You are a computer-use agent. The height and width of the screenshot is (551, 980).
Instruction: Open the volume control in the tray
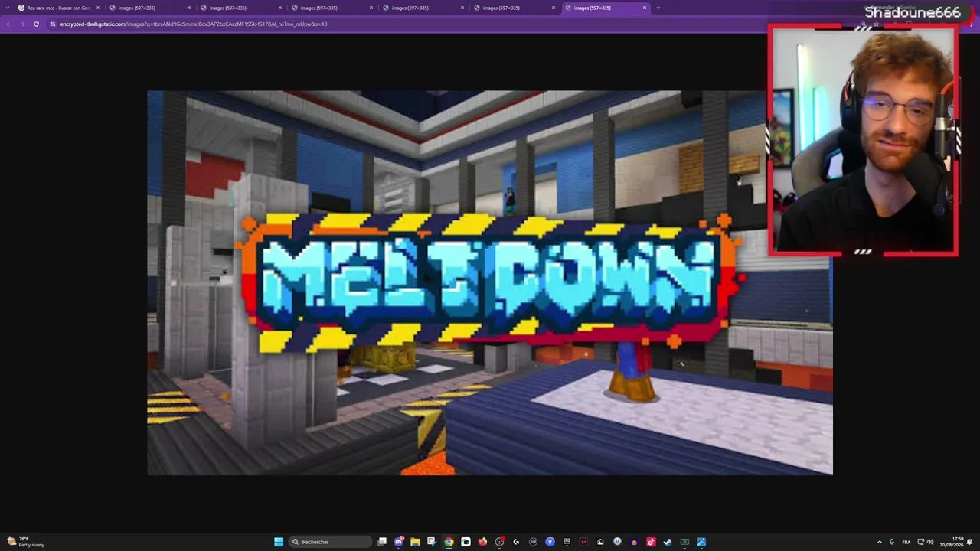930,542
